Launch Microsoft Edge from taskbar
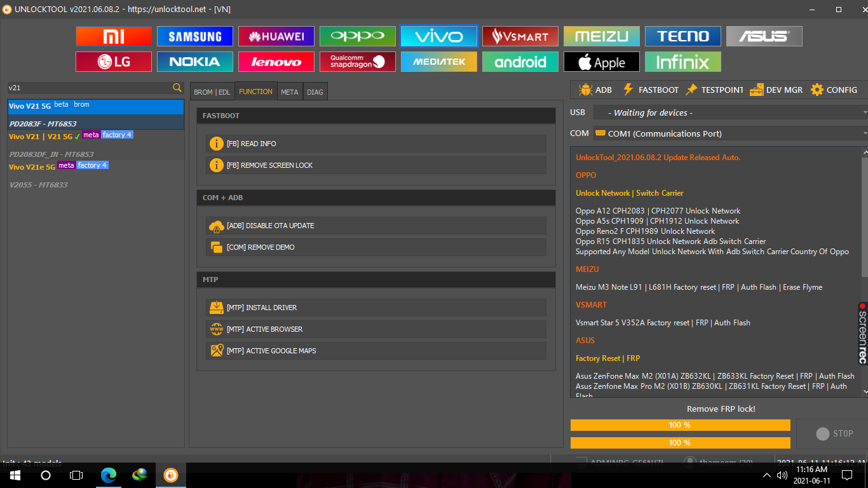 click(x=109, y=475)
